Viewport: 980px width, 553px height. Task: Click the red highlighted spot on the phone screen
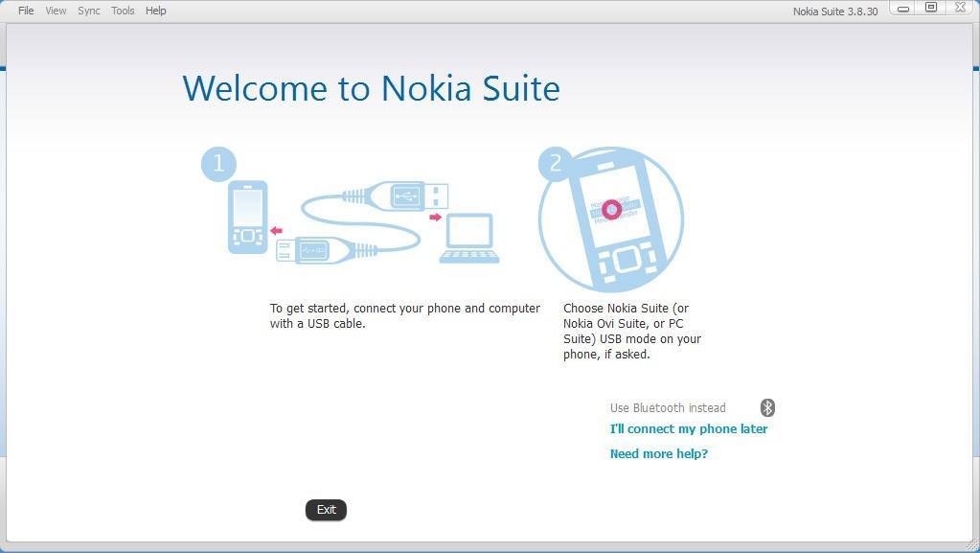pyautogui.click(x=611, y=209)
